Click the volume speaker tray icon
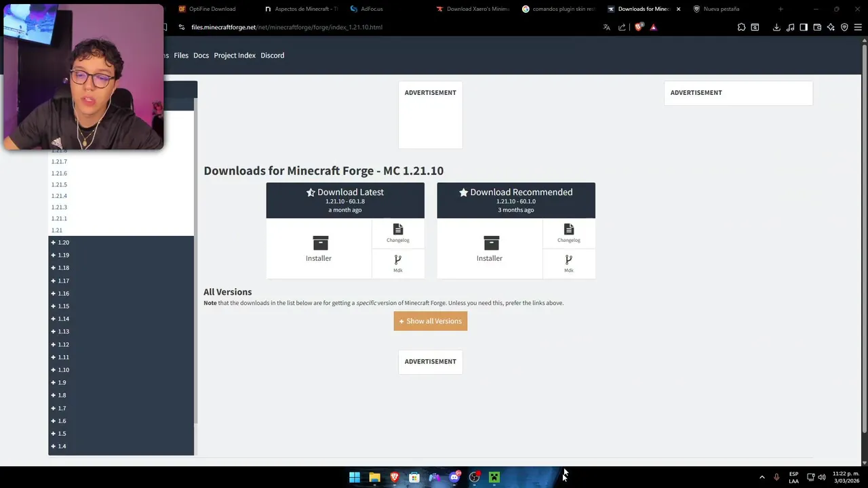The image size is (868, 488). pyautogui.click(x=822, y=477)
